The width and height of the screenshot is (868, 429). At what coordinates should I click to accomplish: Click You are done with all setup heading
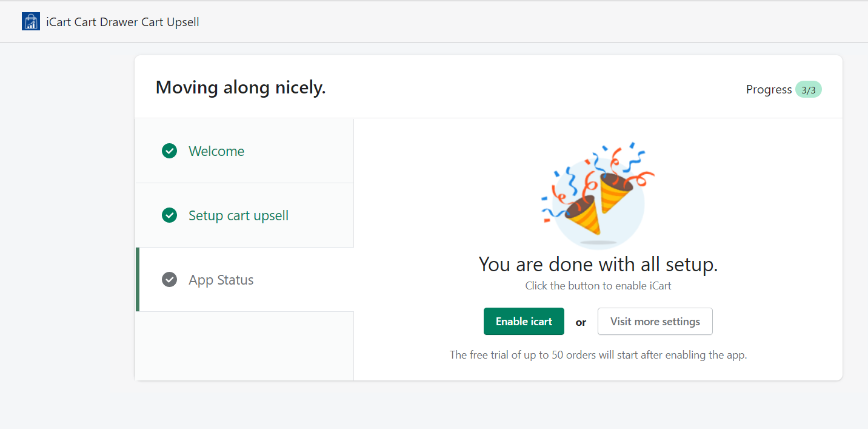pos(598,265)
